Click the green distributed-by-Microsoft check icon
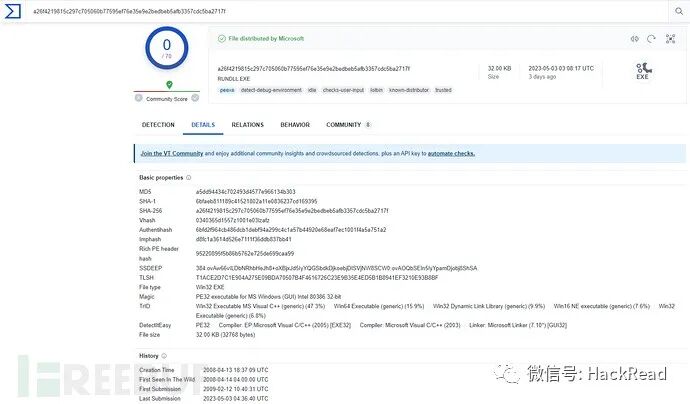The width and height of the screenshot is (690, 404). click(x=222, y=39)
